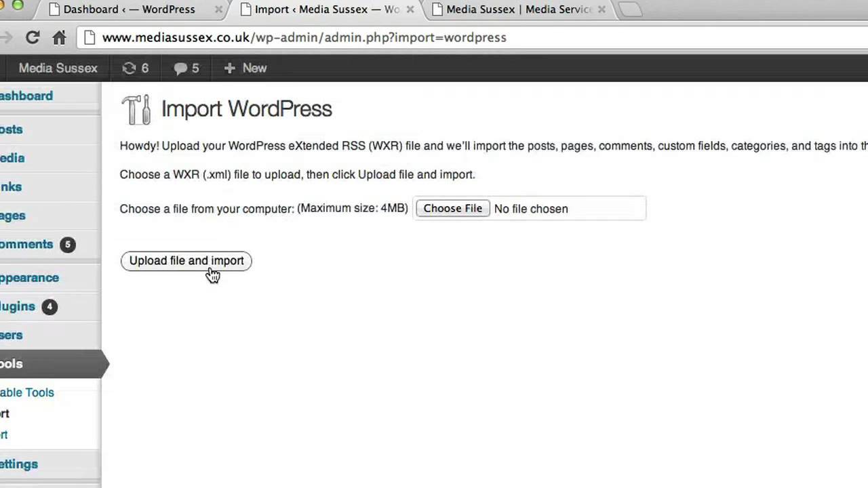Close the Dashboard browser tab

(219, 9)
